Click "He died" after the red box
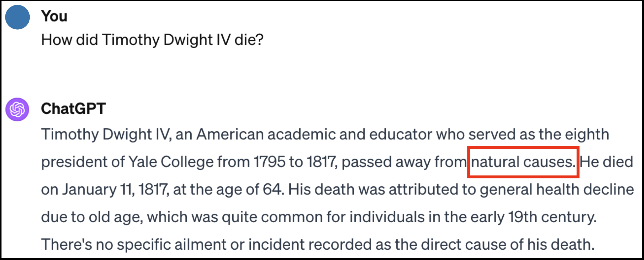Viewport: 644px width, 260px height. (606, 162)
